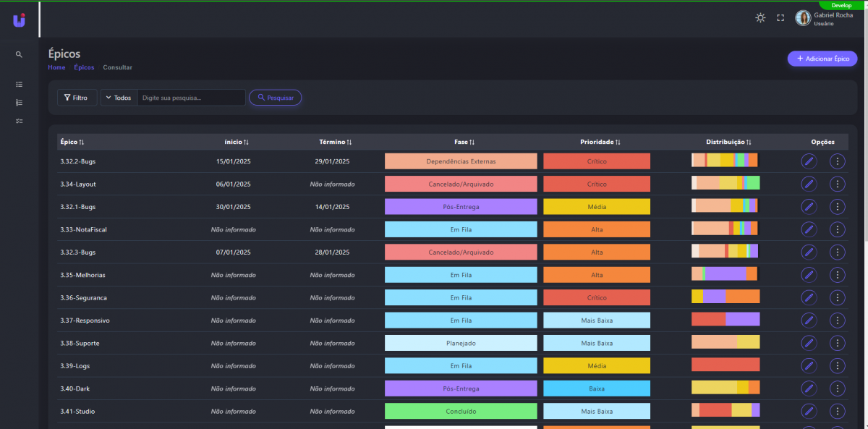
Task: Enter fullscreen mode via top bar icon
Action: 780,18
